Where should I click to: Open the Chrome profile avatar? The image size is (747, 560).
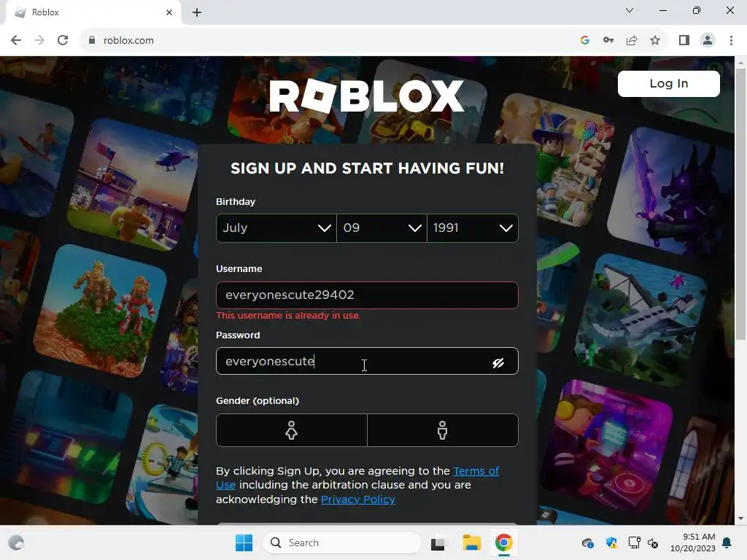708,41
